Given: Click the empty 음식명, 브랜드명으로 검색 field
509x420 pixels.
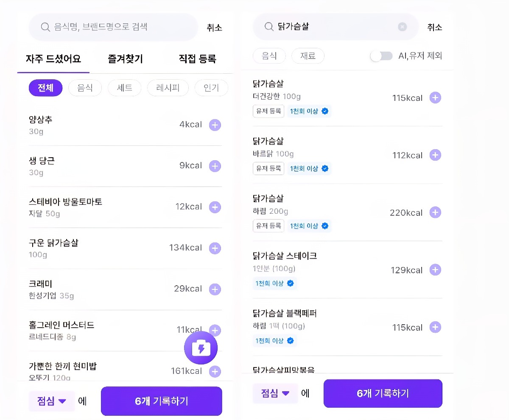Looking at the screenshot, I should (119, 27).
